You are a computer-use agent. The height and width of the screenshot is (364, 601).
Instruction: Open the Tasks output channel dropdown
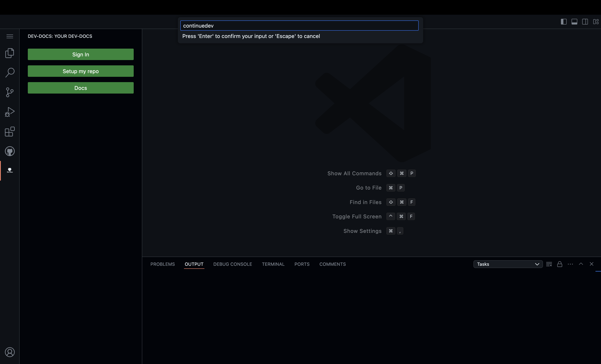pyautogui.click(x=508, y=264)
